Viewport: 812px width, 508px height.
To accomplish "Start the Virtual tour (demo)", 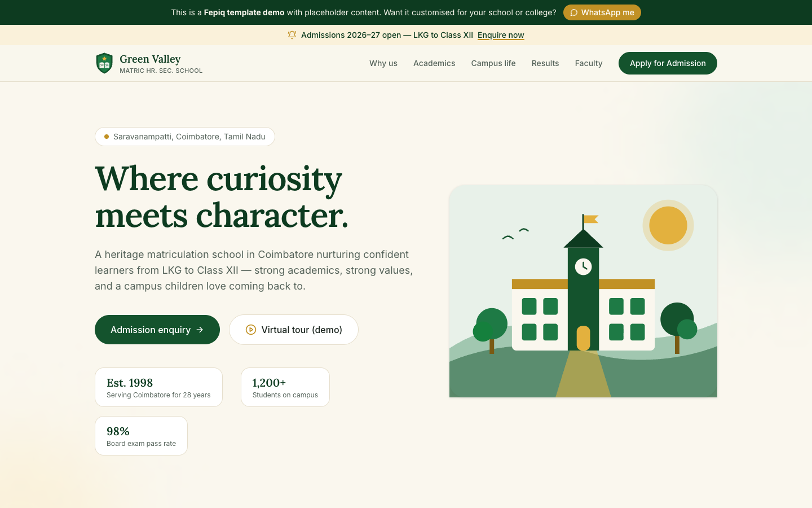I will click(294, 330).
